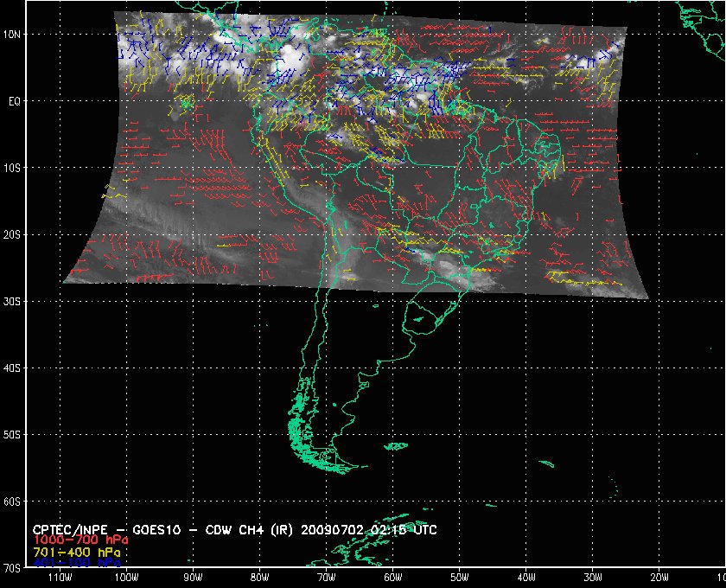Click the 30W longitude axis label

[x=592, y=577]
